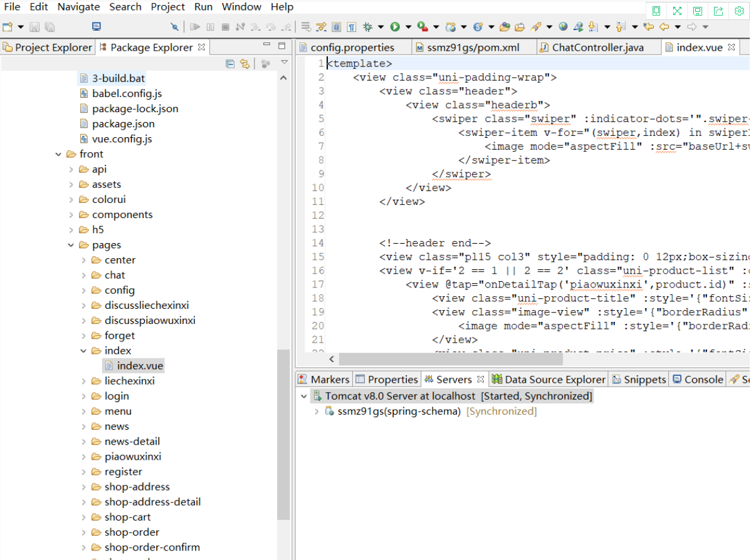751x560 pixels.
Task: Open the Window menu
Action: (241, 7)
